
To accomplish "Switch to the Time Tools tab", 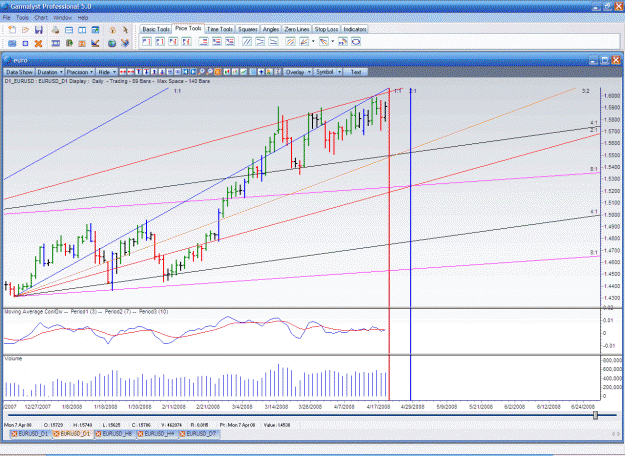I will point(220,29).
